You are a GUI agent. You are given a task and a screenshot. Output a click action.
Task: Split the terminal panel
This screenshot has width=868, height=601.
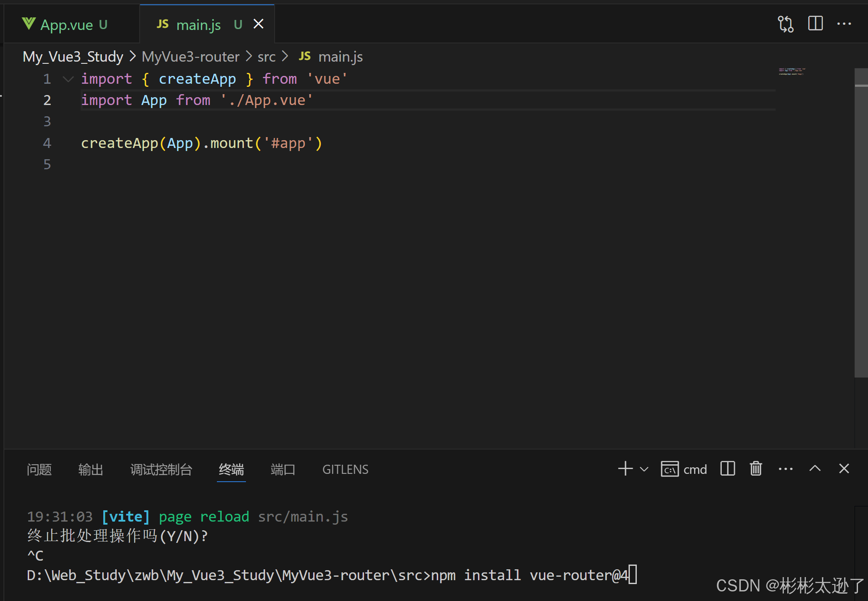pyautogui.click(x=727, y=469)
